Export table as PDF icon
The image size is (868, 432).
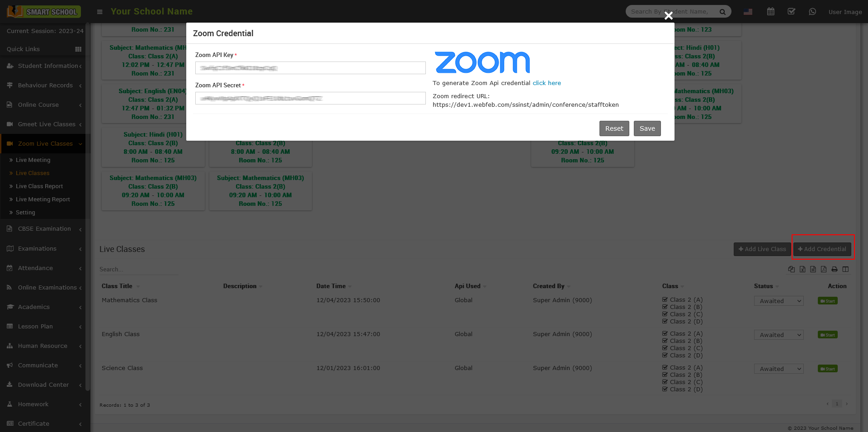pos(824,269)
